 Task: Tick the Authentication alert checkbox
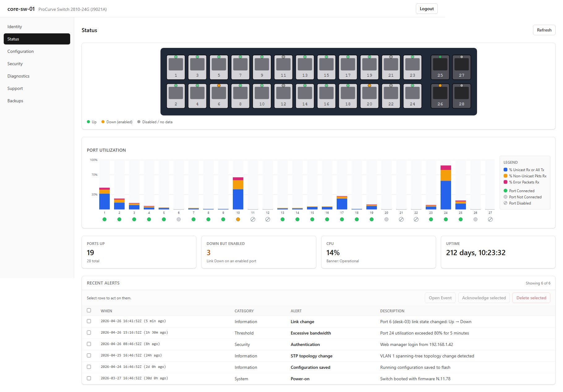click(89, 344)
